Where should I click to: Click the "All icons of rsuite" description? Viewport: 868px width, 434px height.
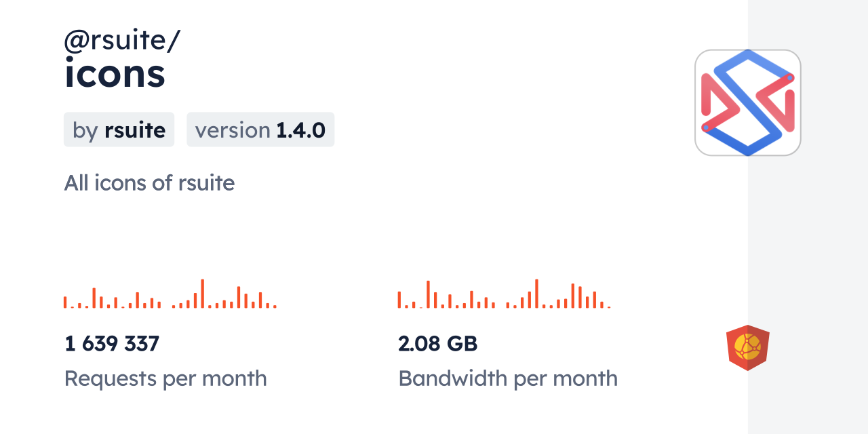(x=149, y=183)
